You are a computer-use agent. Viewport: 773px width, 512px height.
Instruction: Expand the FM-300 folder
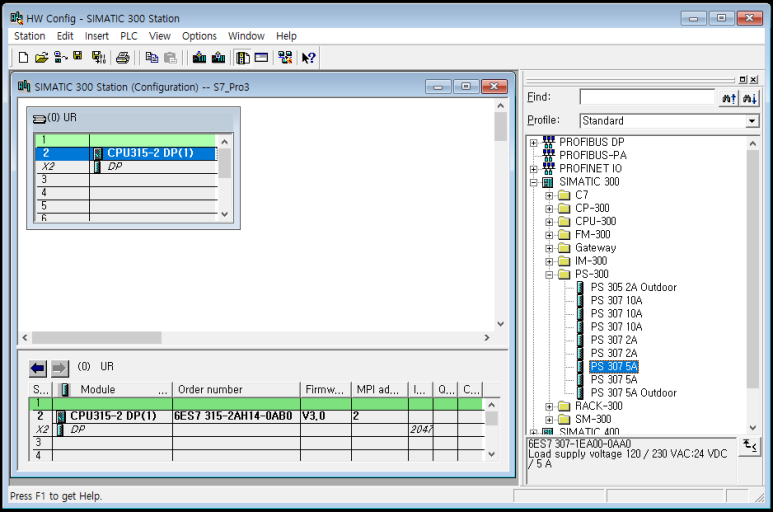(x=549, y=235)
